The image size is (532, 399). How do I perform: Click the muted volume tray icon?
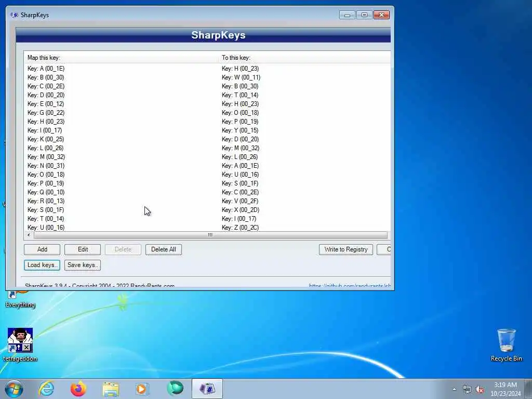(480, 389)
